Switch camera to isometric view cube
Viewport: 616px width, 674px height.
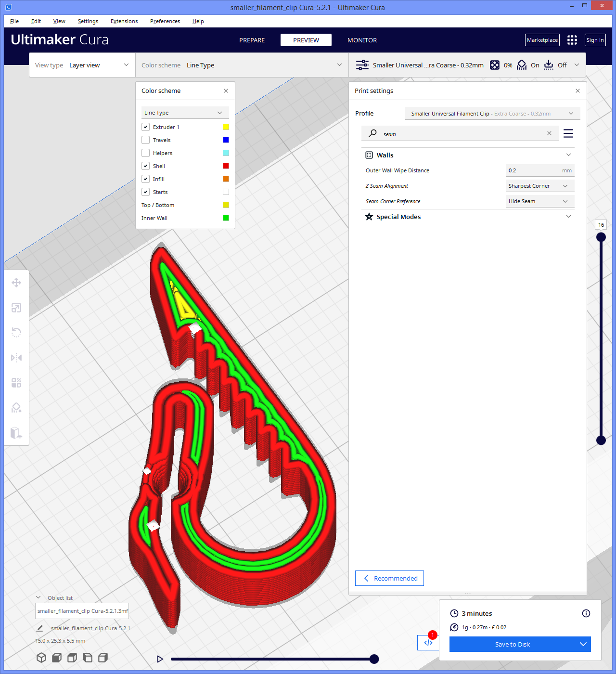[x=41, y=657]
